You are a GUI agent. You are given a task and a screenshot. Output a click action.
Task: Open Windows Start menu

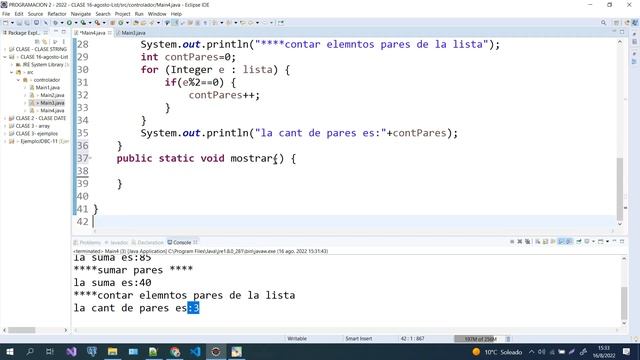pyautogui.click(x=9, y=351)
